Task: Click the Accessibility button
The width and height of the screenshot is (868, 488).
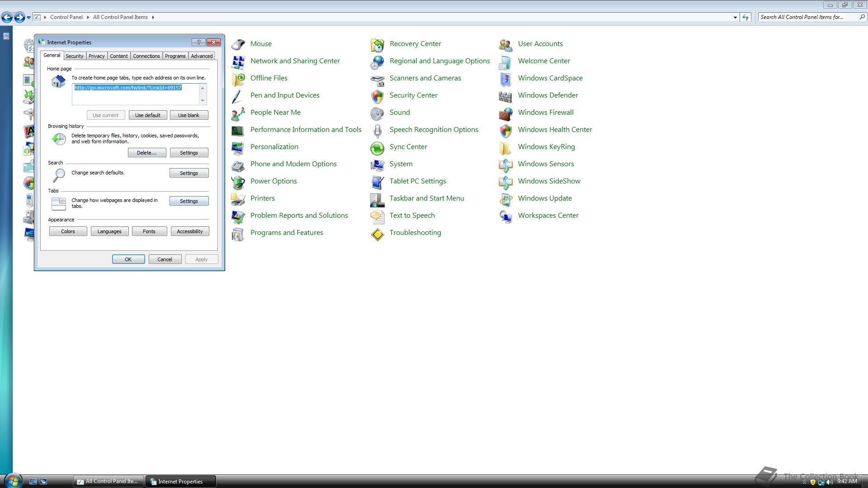Action: click(190, 231)
